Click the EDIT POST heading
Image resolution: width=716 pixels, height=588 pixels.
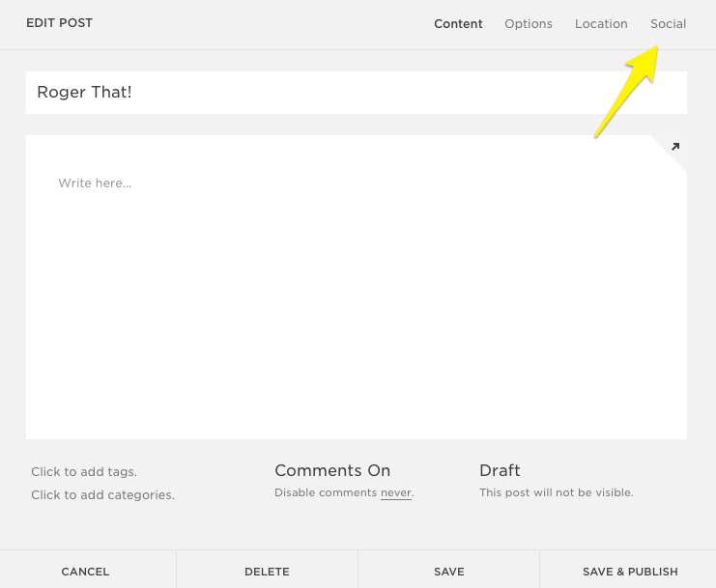(x=60, y=23)
